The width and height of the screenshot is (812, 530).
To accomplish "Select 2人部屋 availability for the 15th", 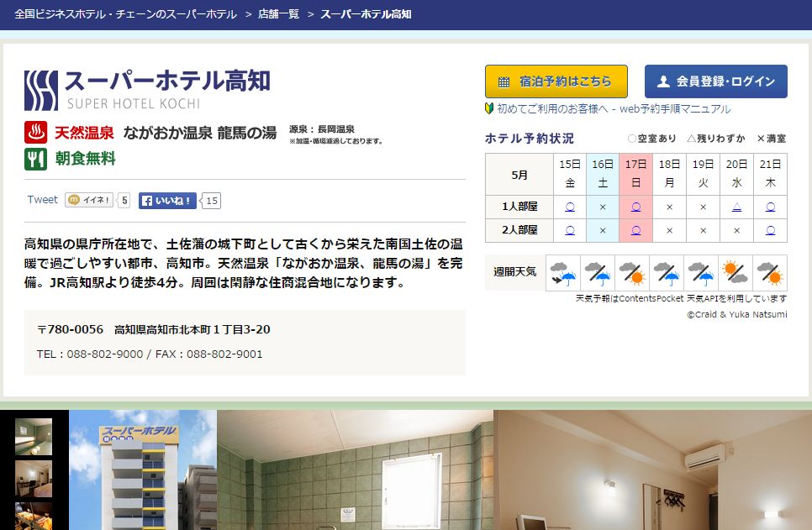I will click(x=570, y=230).
